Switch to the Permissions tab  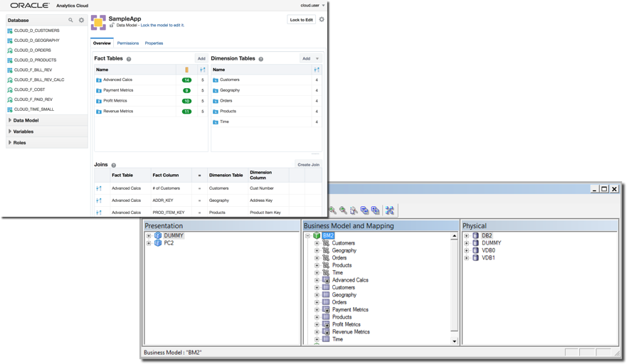pyautogui.click(x=128, y=43)
